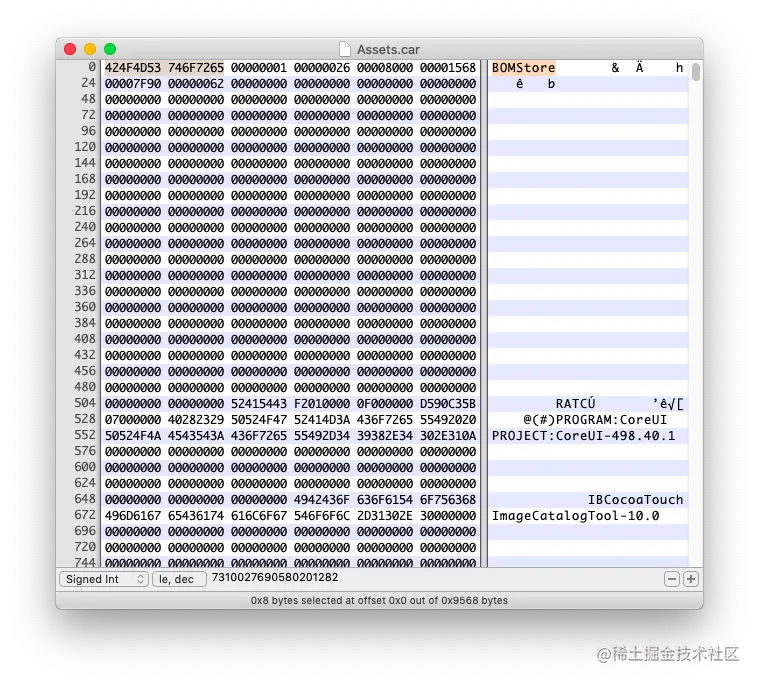759x683 pixels.
Task: Open the le, dec format dropdown
Action: 179,579
